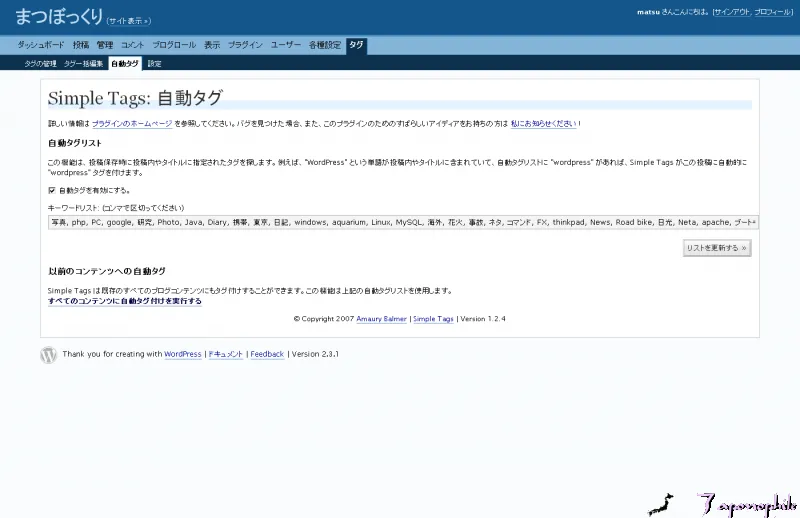Open the 各種設定 menu
This screenshot has width=800, height=518.
tap(325, 45)
